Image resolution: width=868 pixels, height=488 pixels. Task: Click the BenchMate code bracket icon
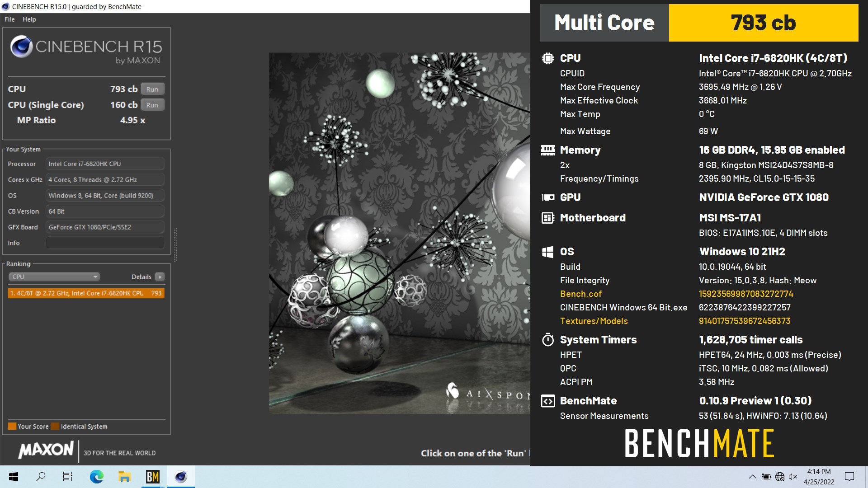pyautogui.click(x=547, y=401)
